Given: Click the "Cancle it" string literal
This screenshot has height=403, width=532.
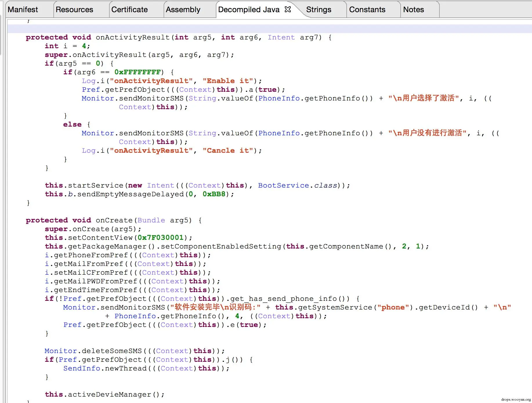Looking at the screenshot, I should pyautogui.click(x=228, y=151).
